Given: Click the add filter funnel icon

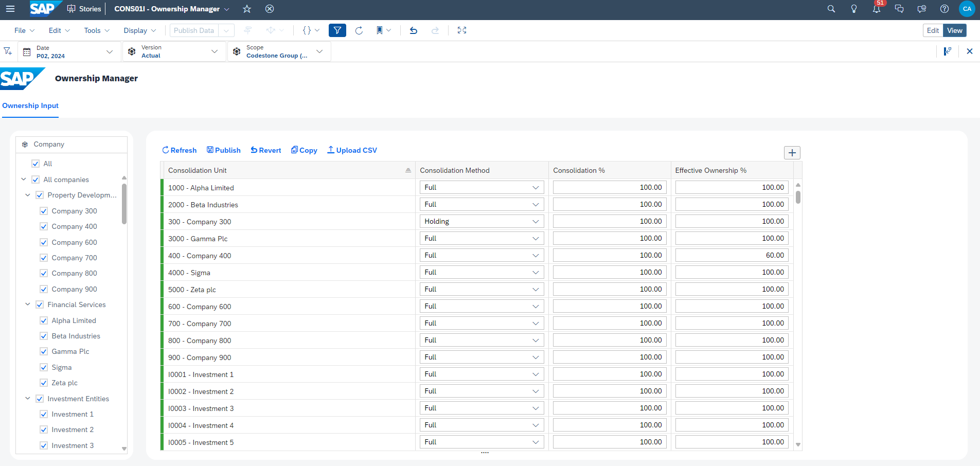Looking at the screenshot, I should [8, 51].
